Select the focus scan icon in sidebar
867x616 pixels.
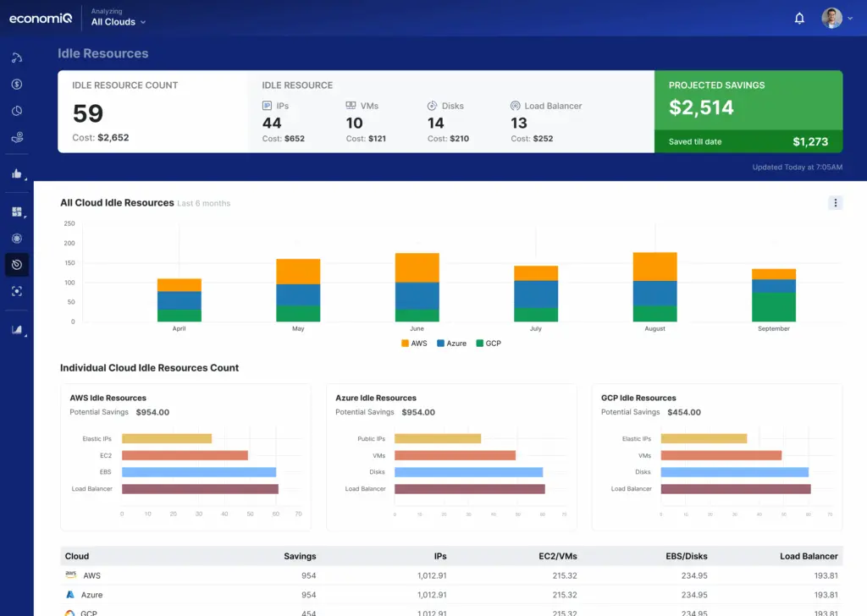[x=18, y=291]
